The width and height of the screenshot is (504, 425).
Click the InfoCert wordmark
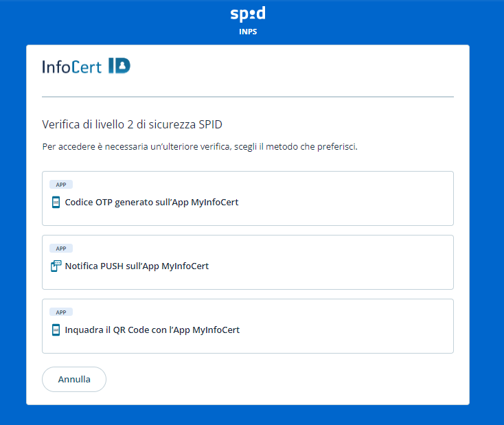point(71,67)
